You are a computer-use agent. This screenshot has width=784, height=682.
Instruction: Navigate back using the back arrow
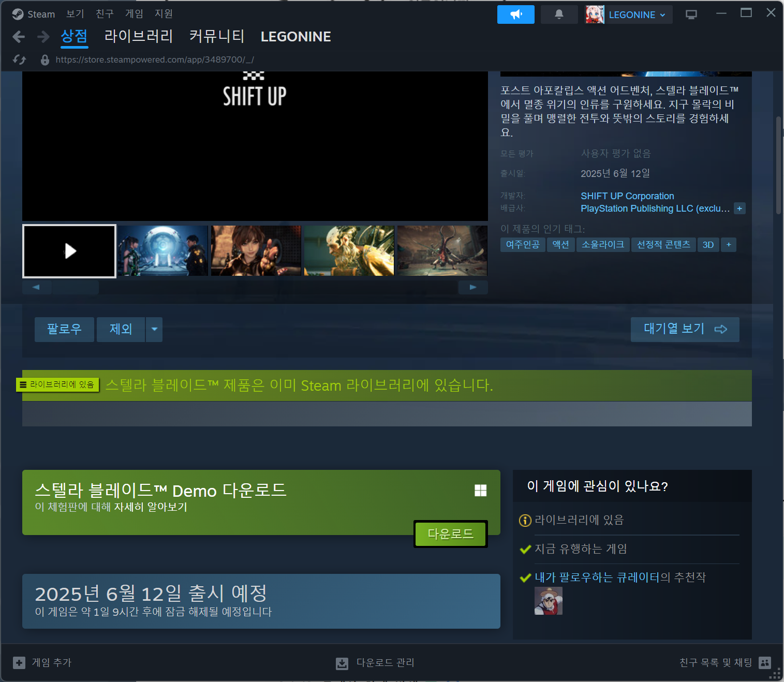click(x=19, y=37)
